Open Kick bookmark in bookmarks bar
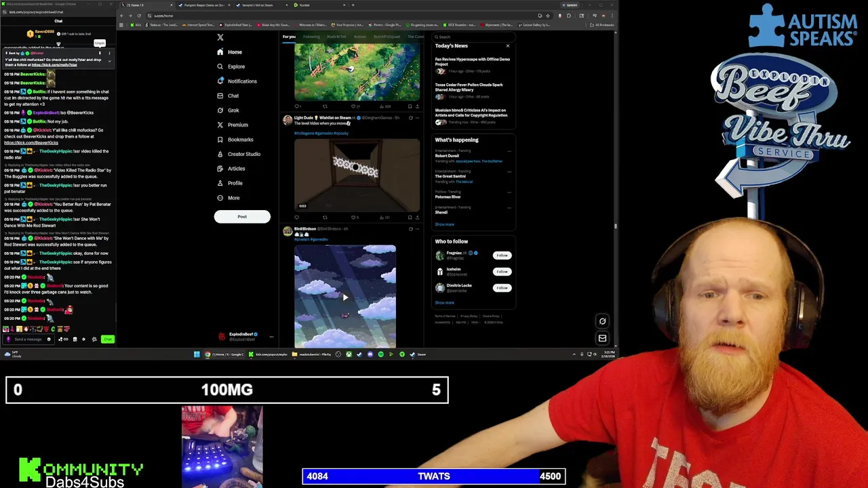868x488 pixels. [x=136, y=25]
